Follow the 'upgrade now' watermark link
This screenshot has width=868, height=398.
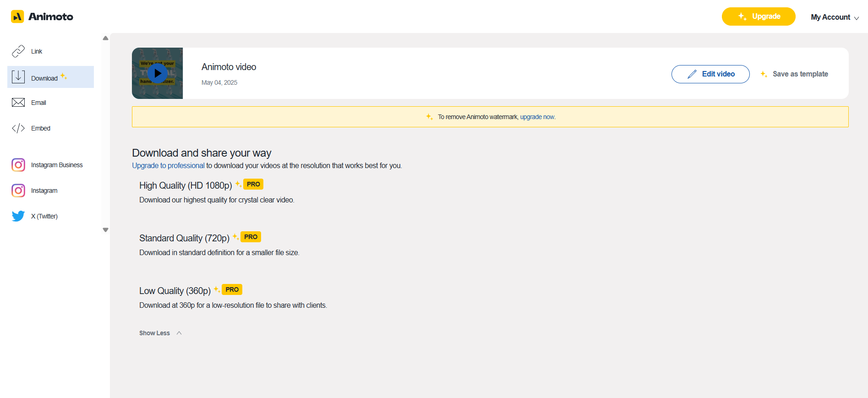(537, 117)
